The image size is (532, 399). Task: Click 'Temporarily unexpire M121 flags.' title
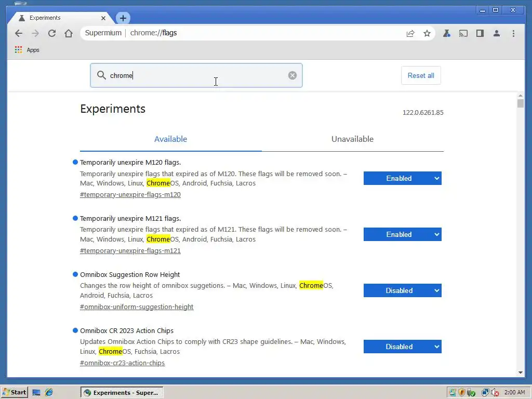click(130, 219)
